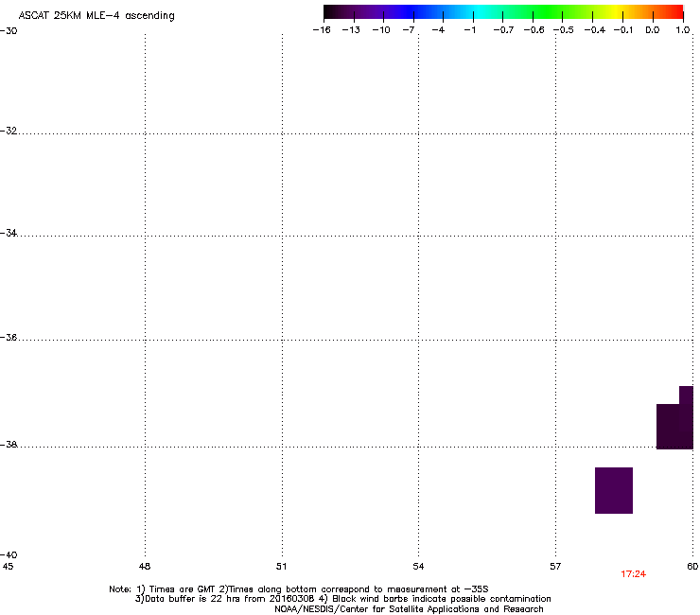Click the color bar label -1
The width and height of the screenshot is (700, 615).
(x=469, y=30)
